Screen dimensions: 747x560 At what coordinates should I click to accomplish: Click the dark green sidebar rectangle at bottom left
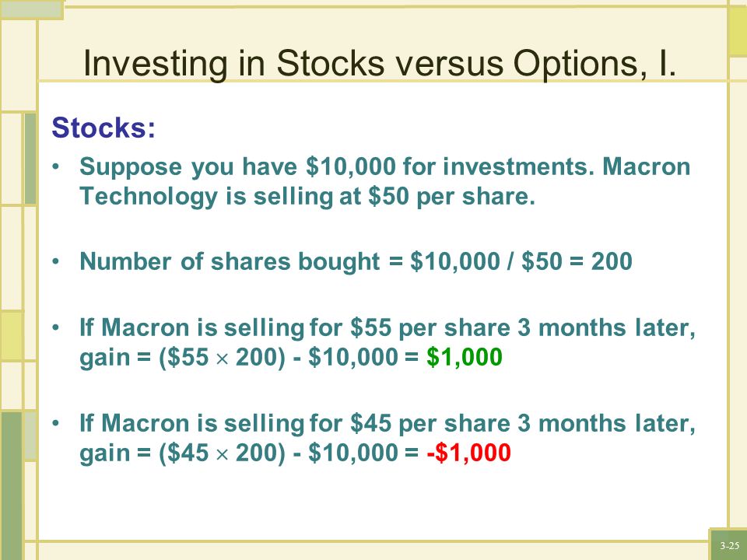click(x=11, y=485)
